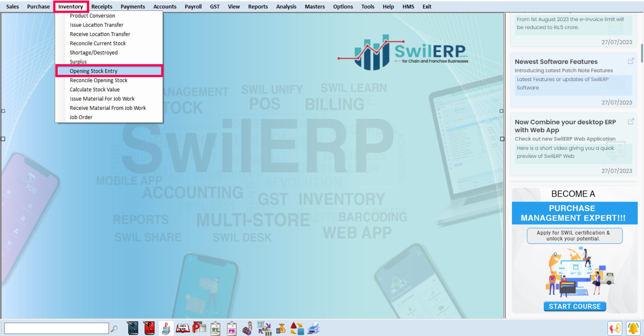Open the Order Book icon
Viewport: 644px width, 336px height.
tap(182, 328)
